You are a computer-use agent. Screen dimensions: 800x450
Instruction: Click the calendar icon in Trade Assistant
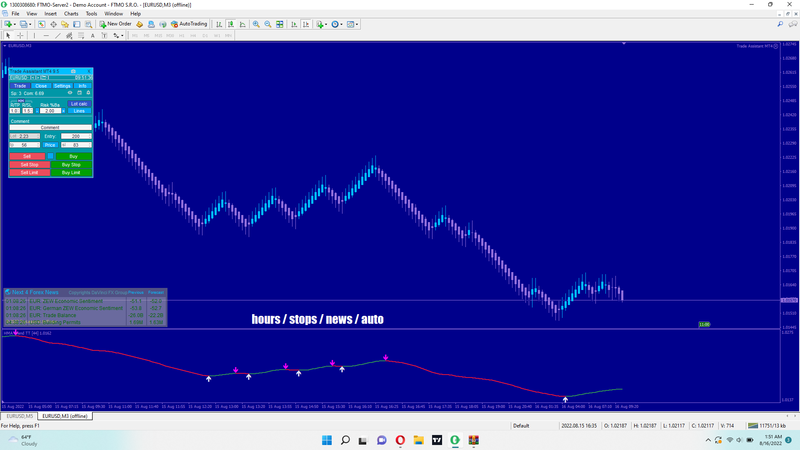click(79, 93)
